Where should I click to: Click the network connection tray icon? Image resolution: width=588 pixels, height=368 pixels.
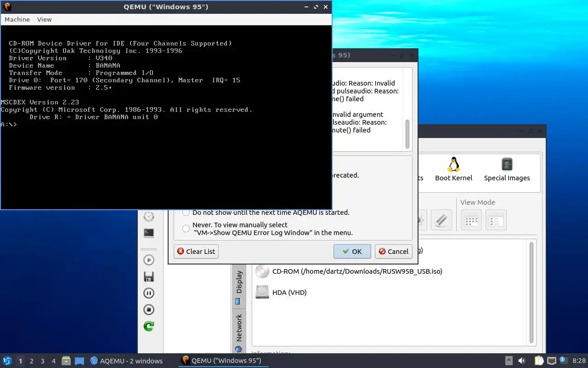(x=552, y=361)
